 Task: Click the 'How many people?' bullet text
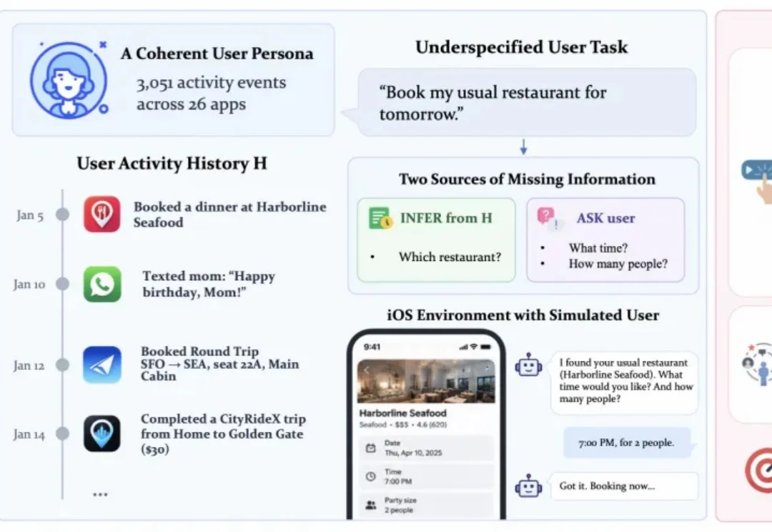618,264
